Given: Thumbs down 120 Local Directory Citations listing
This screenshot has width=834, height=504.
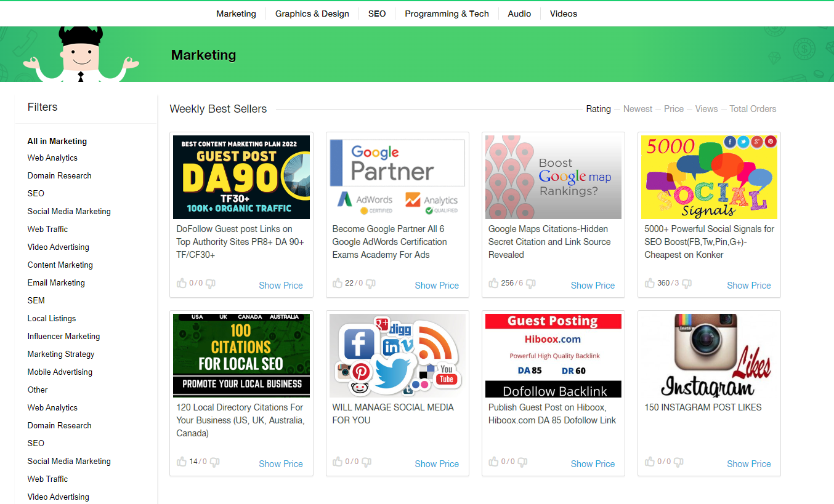Looking at the screenshot, I should point(214,462).
